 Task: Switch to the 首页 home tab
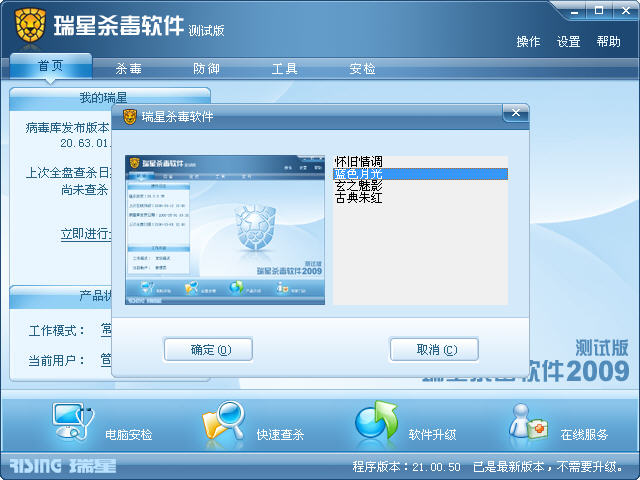[51, 66]
